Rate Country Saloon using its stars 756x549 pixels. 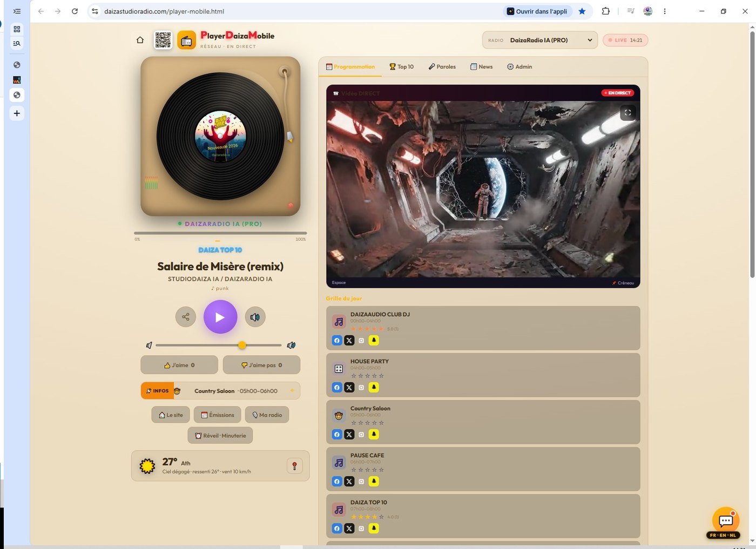click(368, 423)
